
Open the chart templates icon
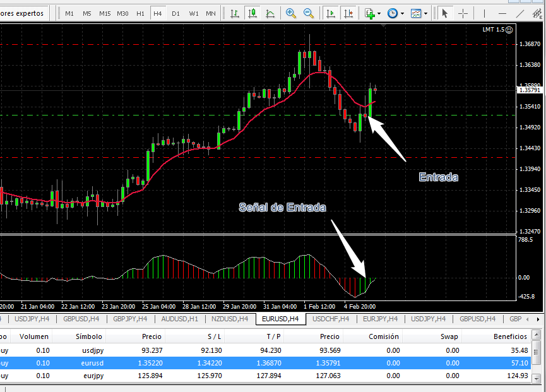point(416,14)
